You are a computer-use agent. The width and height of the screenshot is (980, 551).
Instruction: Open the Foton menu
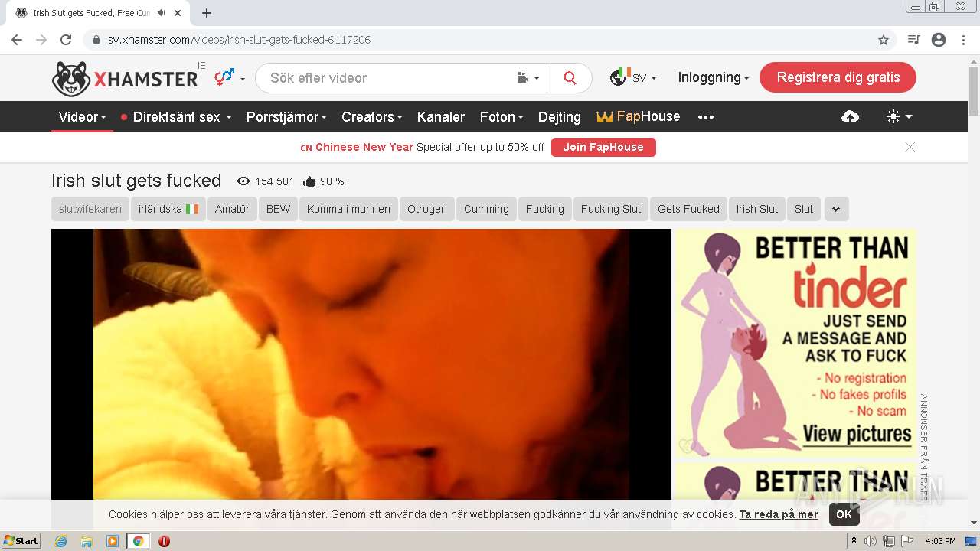click(x=501, y=116)
